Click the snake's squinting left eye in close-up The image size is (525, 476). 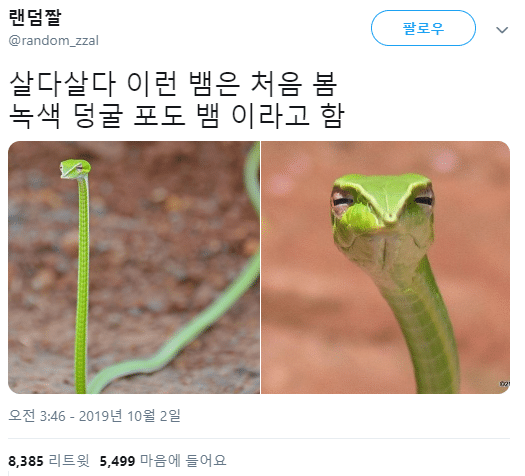(x=343, y=202)
